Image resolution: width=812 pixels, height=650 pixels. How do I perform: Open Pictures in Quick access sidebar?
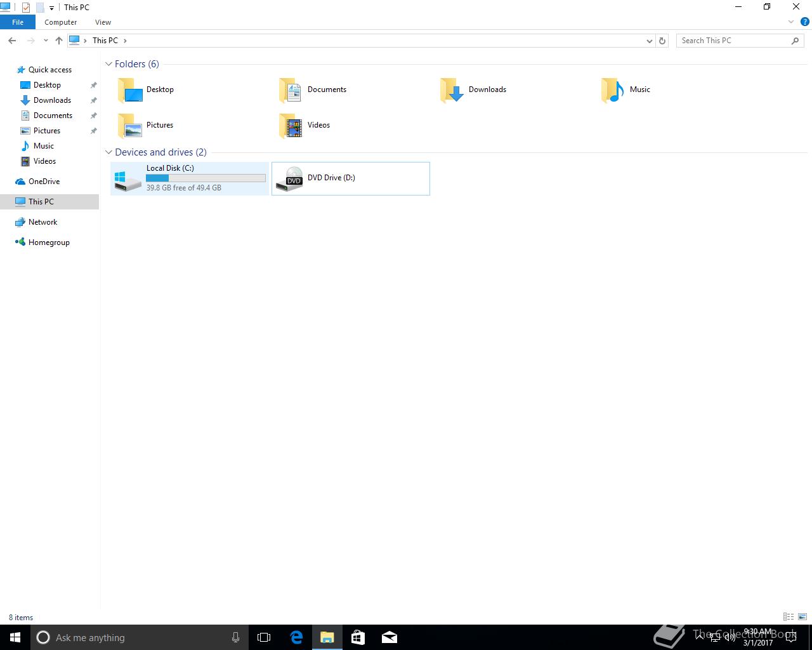tap(47, 131)
